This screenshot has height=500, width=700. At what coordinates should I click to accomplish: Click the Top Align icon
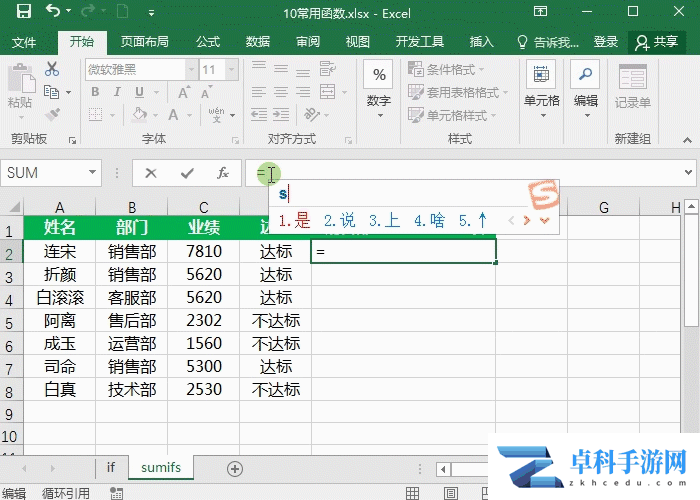[x=258, y=68]
